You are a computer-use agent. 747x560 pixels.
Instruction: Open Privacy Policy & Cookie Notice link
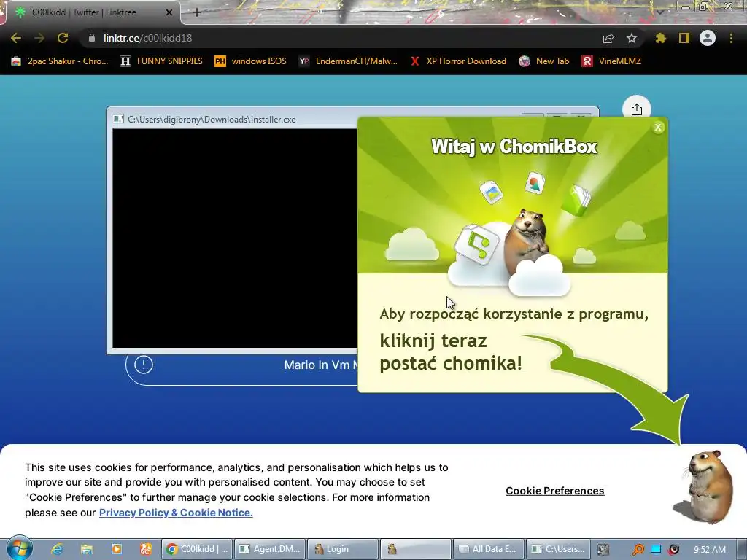[x=176, y=513]
